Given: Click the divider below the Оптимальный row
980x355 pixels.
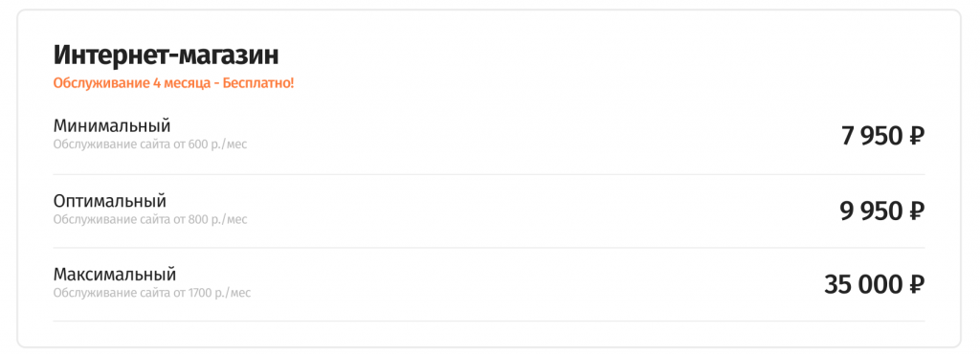Looking at the screenshot, I should 489,248.
